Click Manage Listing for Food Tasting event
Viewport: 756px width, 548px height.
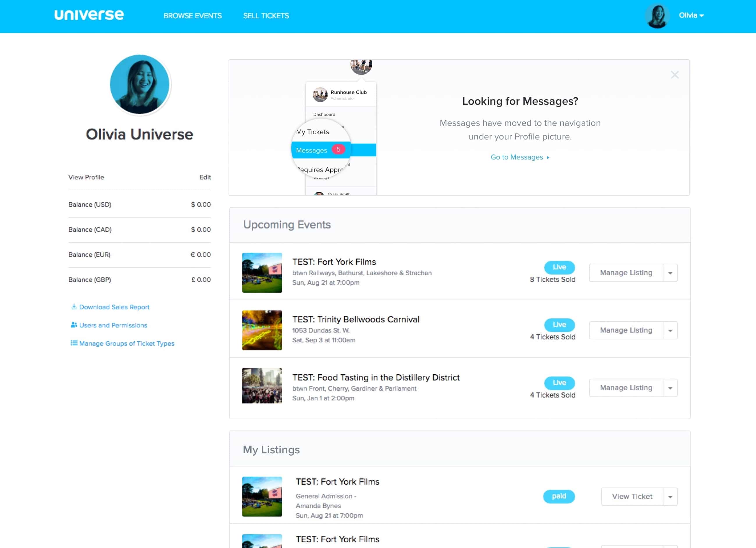tap(626, 387)
